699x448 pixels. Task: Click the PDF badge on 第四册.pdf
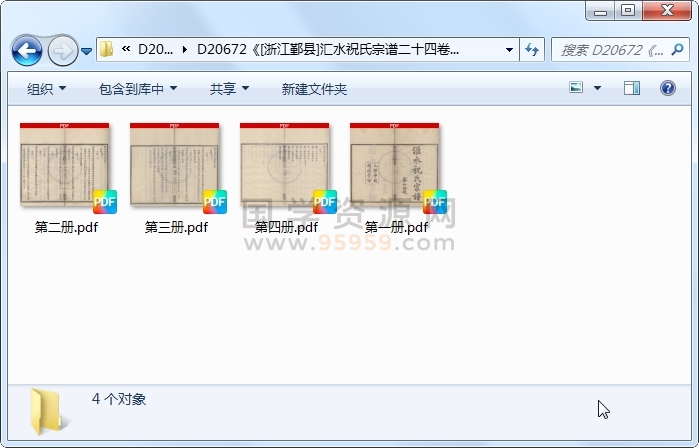325,202
